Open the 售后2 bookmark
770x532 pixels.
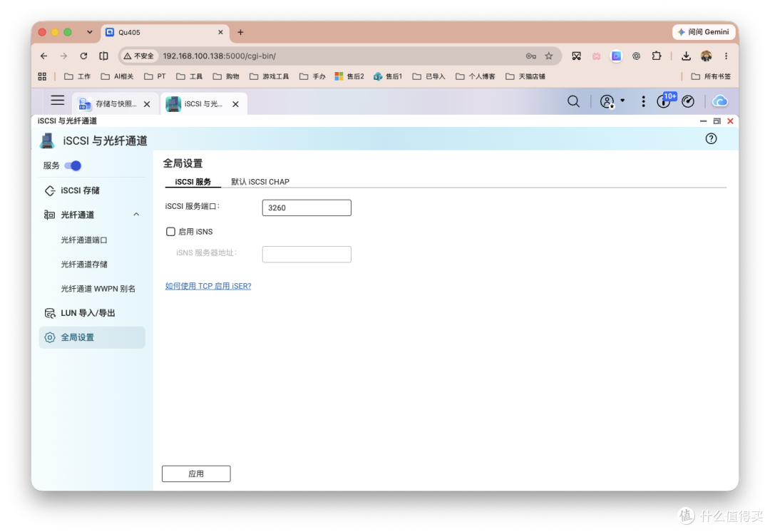(x=349, y=76)
